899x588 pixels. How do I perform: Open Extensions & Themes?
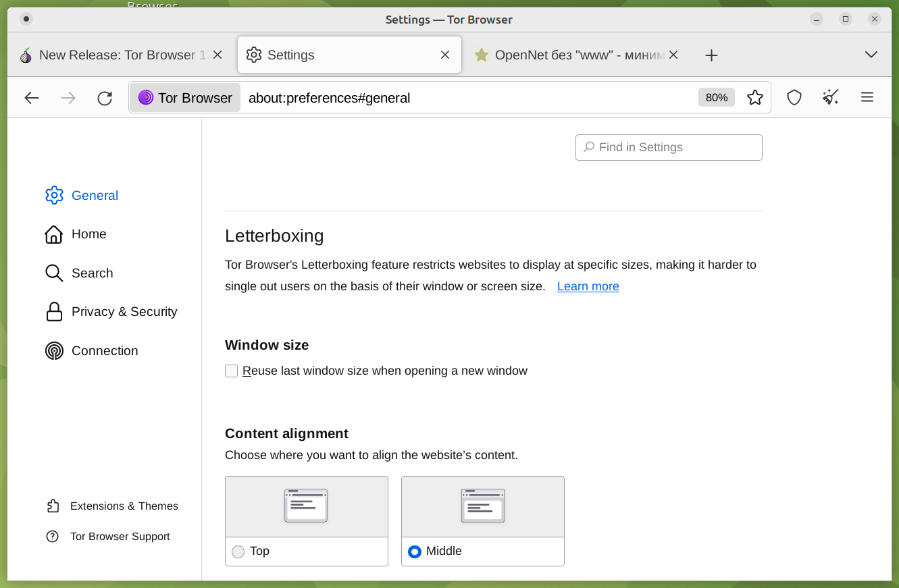[x=124, y=506]
